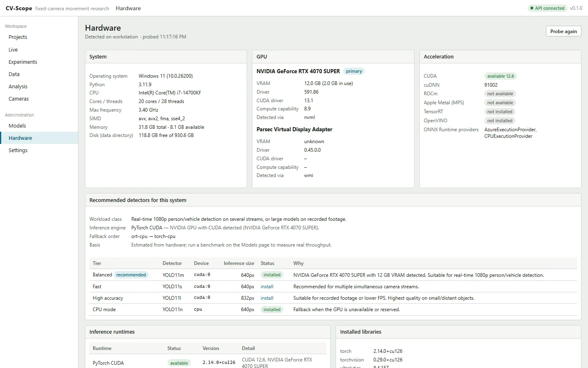
Task: Click the Probe again button
Action: click(x=563, y=31)
